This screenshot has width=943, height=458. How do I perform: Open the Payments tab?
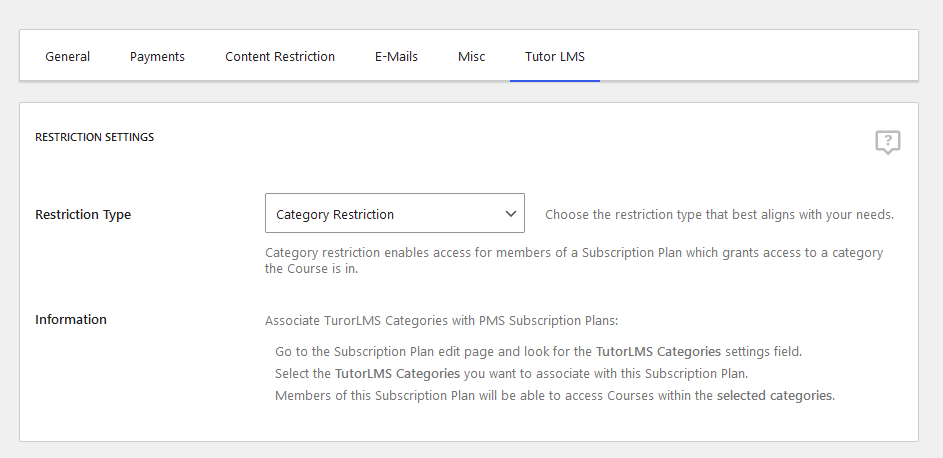157,56
